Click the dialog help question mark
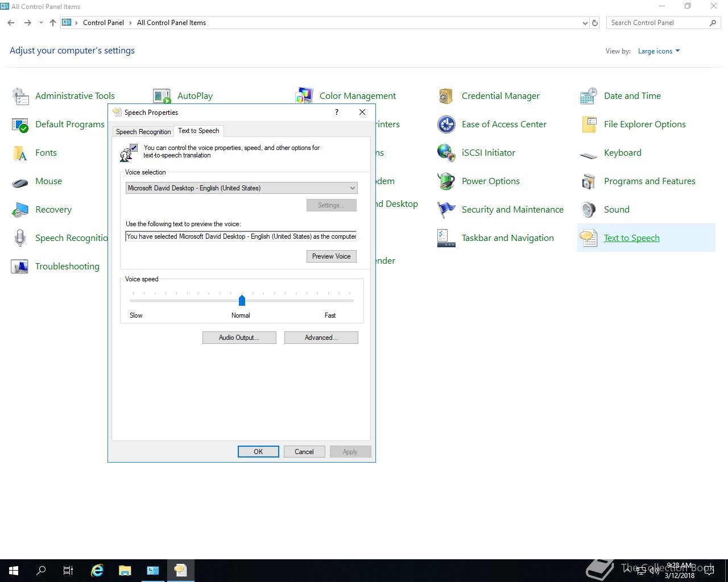 coord(337,112)
